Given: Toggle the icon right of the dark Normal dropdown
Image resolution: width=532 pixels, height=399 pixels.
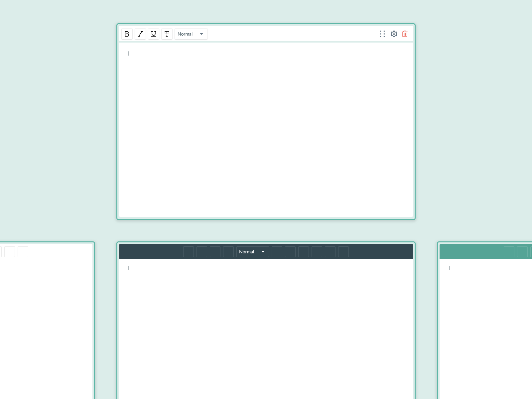Looking at the screenshot, I should tap(277, 252).
